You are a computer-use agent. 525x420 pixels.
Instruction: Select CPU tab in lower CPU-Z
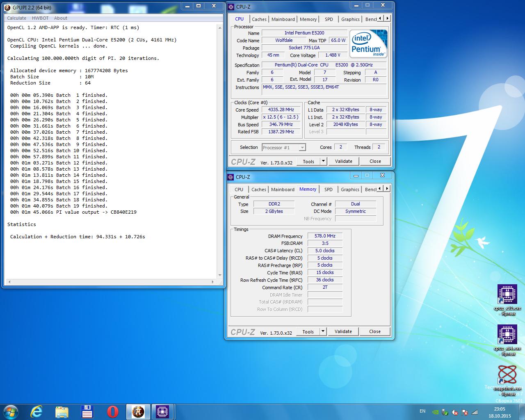tap(239, 189)
